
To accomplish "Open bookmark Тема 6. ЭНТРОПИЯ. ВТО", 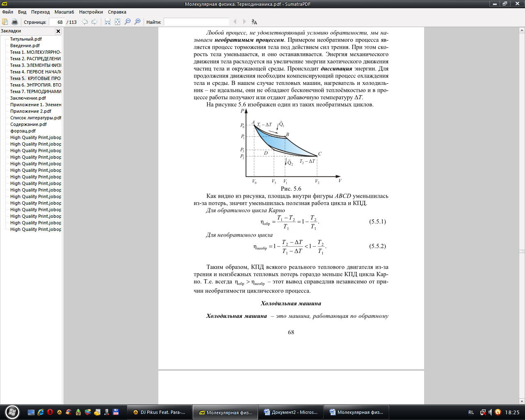I will click(36, 85).
